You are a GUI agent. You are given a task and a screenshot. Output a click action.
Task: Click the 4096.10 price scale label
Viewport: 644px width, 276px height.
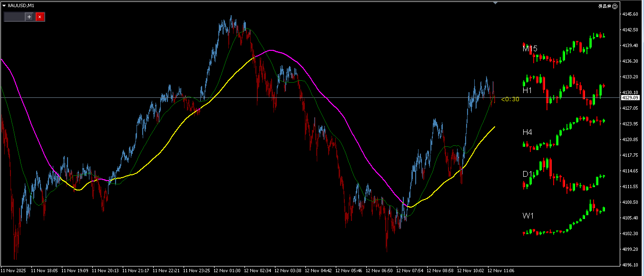click(x=630, y=265)
